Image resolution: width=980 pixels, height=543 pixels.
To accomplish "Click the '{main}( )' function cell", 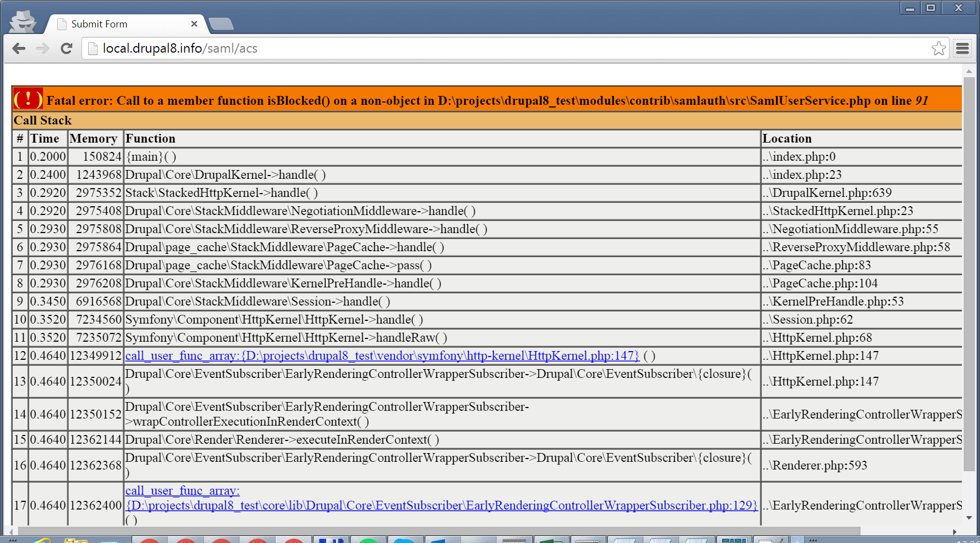I will pos(442,156).
